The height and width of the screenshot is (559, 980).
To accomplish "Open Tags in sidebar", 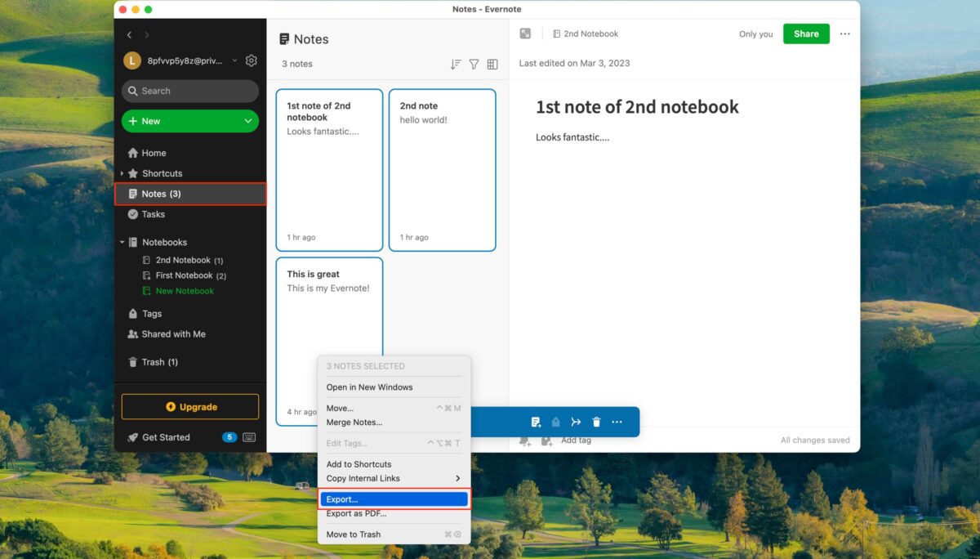I will point(145,314).
